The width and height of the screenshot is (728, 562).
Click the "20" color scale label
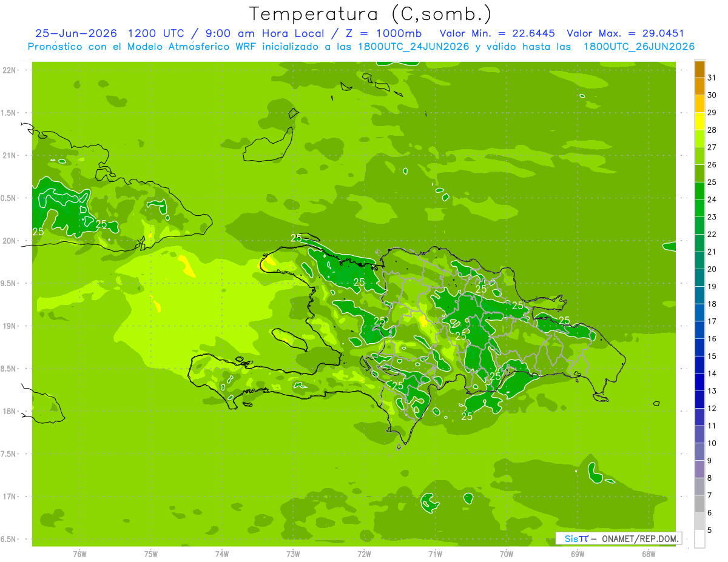(712, 269)
